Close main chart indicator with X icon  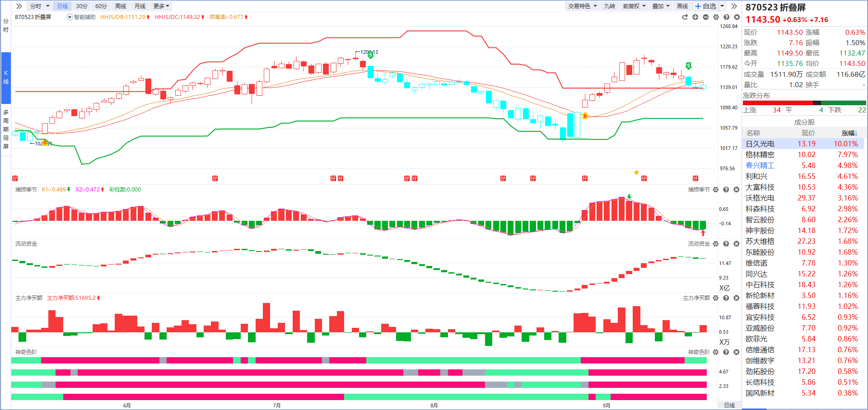(737, 17)
